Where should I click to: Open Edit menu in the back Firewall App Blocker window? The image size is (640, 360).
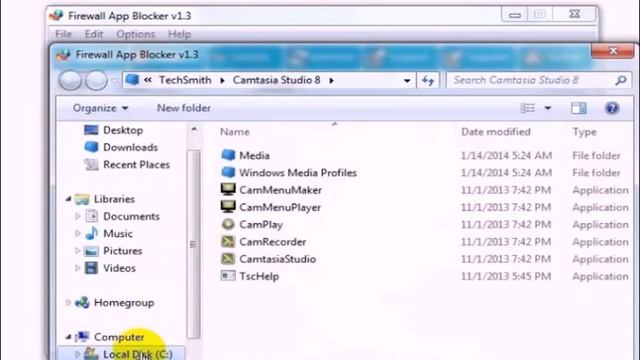coord(94,34)
